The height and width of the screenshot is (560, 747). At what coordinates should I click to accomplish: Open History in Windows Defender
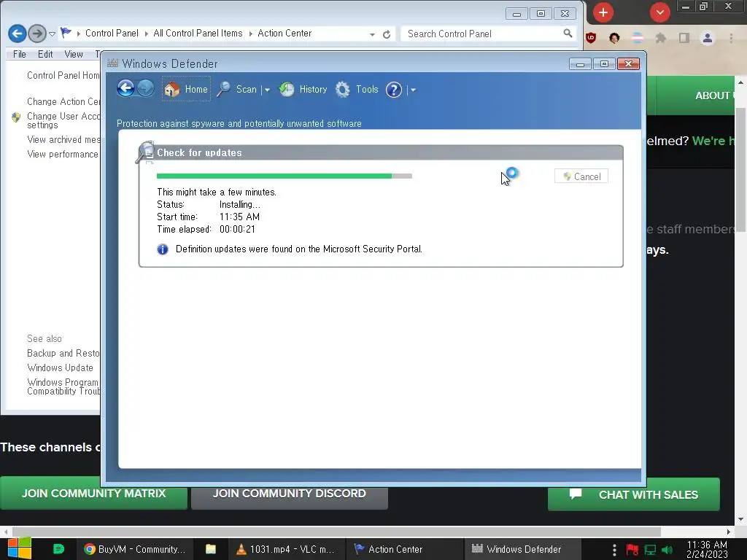coord(303,89)
